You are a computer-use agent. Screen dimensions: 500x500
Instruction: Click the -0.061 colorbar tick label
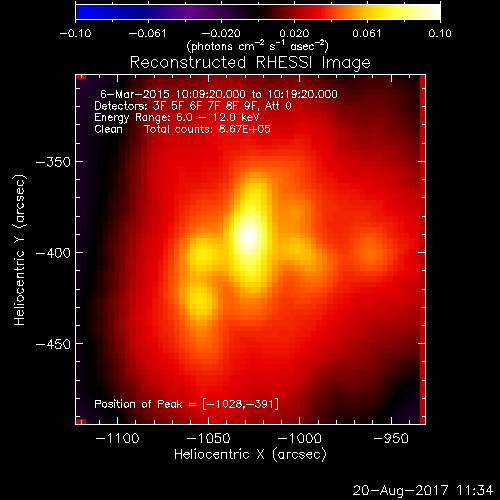[147, 33]
